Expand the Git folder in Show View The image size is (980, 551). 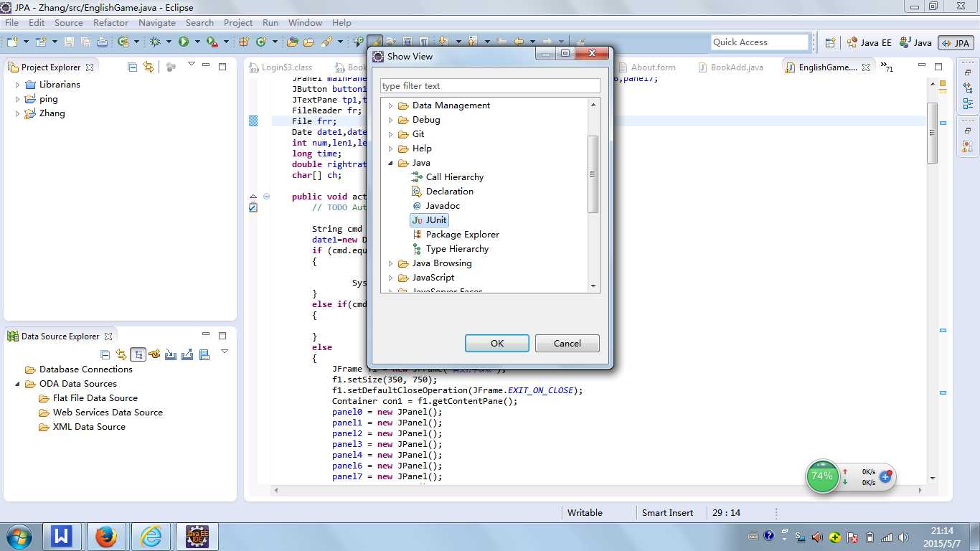coord(391,134)
